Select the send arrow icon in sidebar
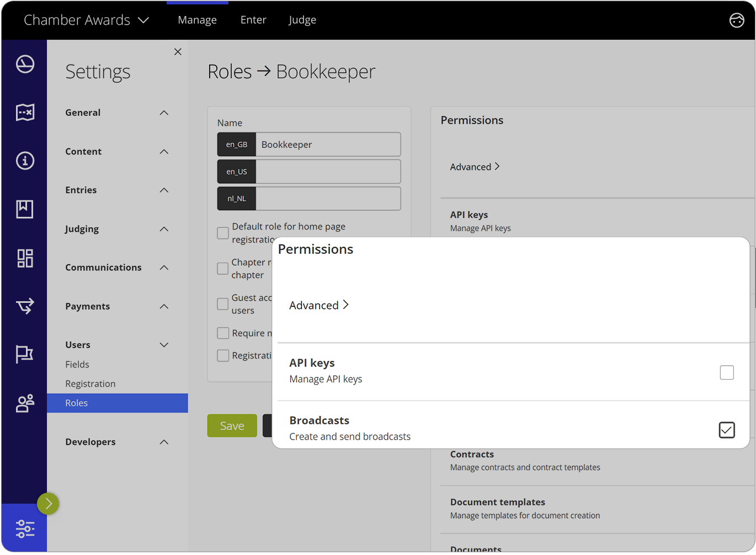 coord(24,306)
